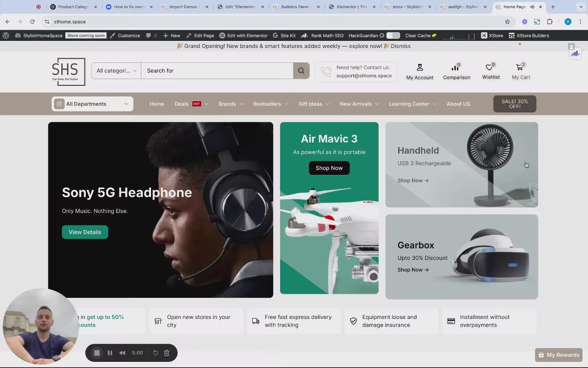Switch to the Builders Panel tab

point(296,7)
